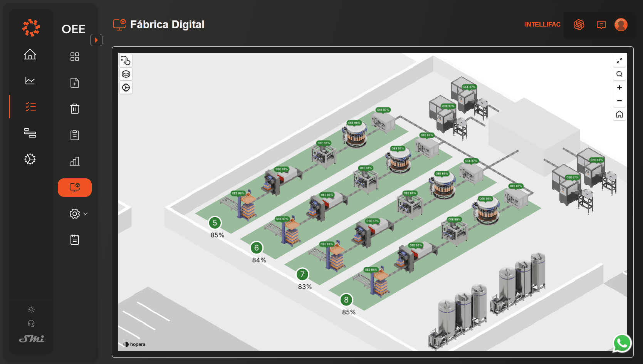Open the home icon in left sidebar

pos(30,54)
